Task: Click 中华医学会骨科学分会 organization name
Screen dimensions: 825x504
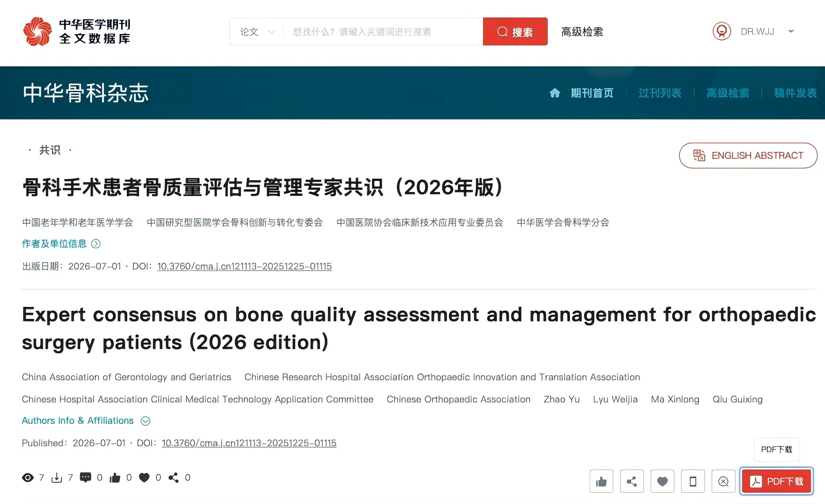Action: pos(563,222)
